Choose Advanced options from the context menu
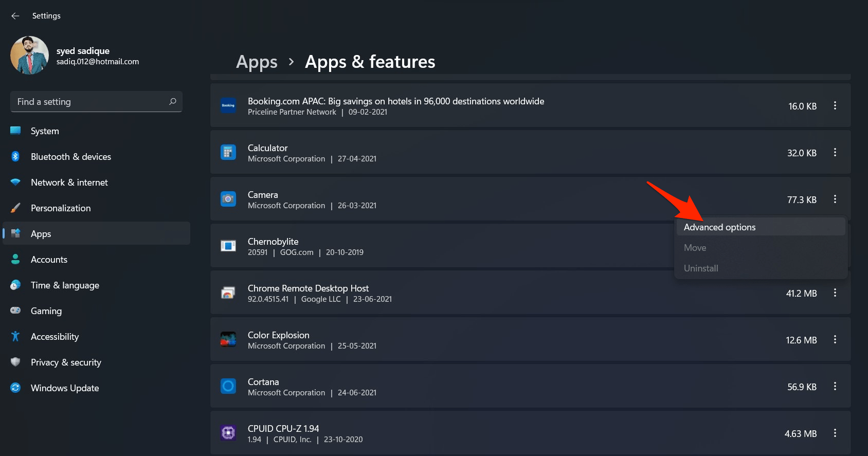This screenshot has width=868, height=456. coord(761,227)
